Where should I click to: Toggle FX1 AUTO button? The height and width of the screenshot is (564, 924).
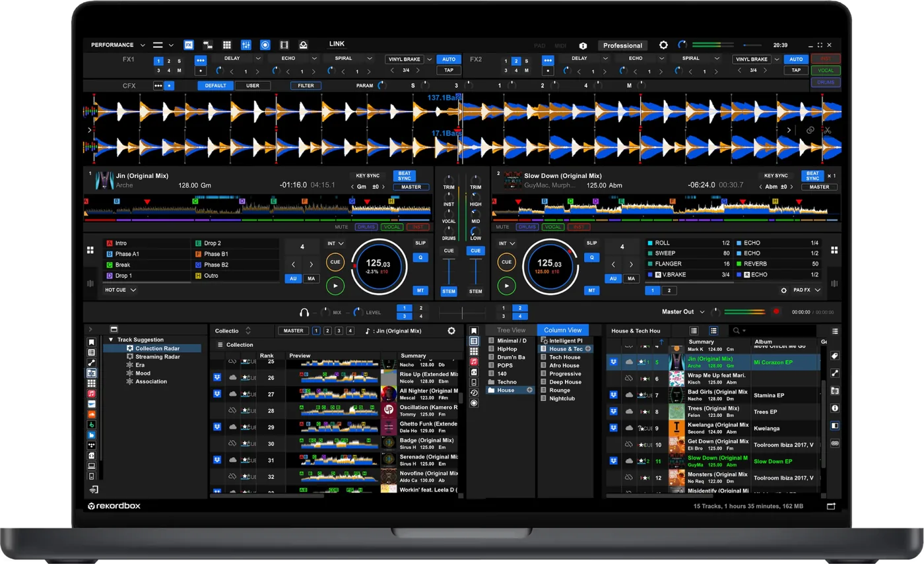click(449, 59)
